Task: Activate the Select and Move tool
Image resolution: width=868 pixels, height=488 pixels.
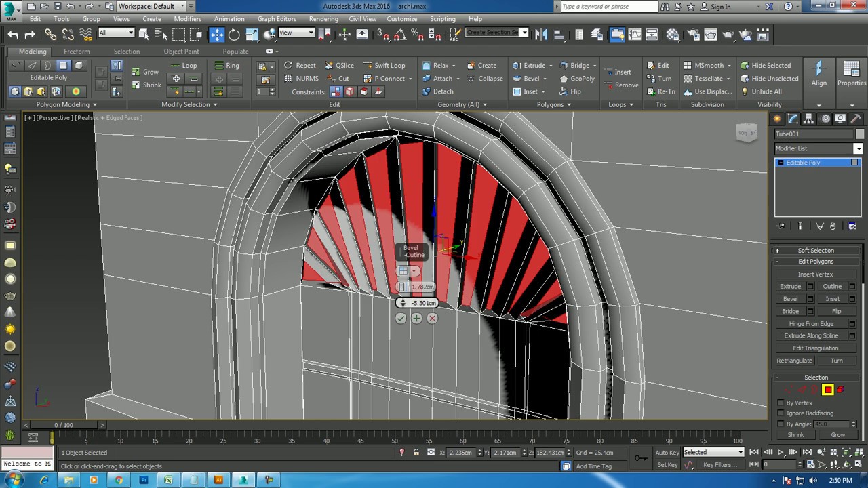Action: click(x=217, y=35)
